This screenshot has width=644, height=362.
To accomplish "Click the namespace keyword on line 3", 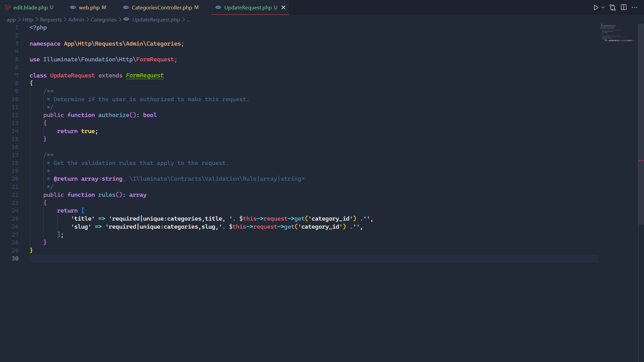I will 45,44.
